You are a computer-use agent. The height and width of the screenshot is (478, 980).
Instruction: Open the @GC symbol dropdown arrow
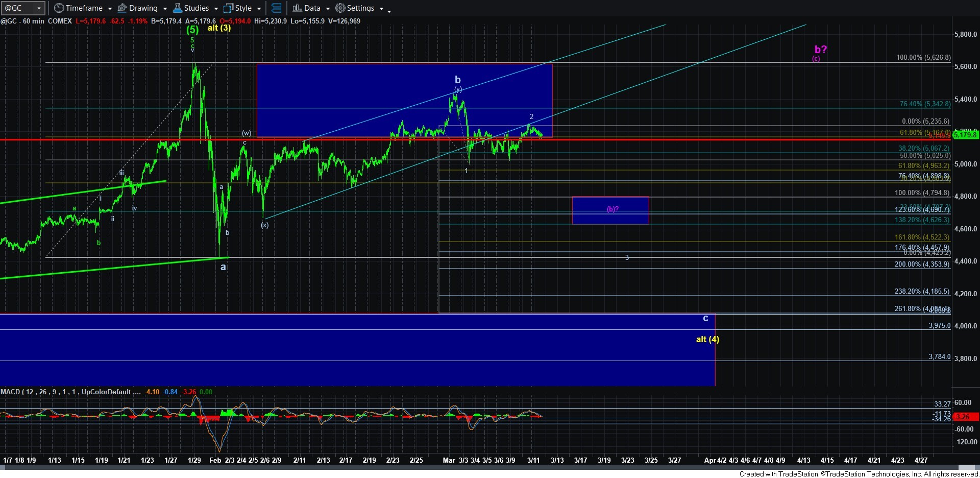pos(39,8)
